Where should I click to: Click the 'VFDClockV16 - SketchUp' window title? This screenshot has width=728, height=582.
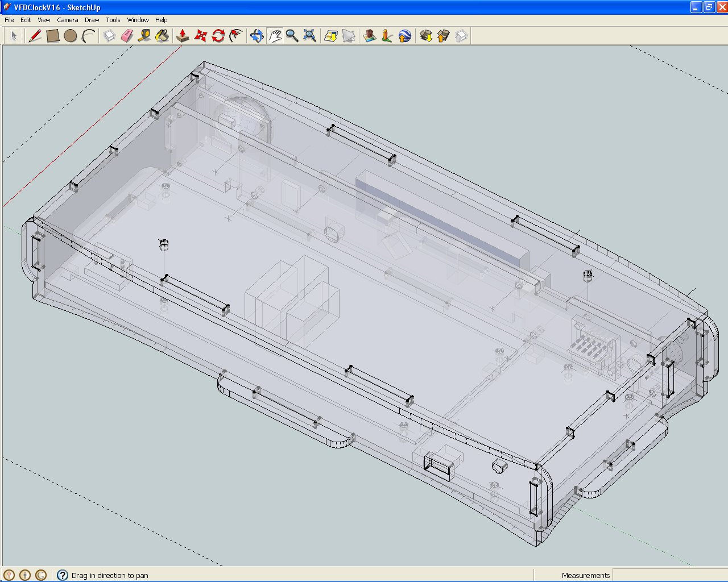click(x=57, y=7)
